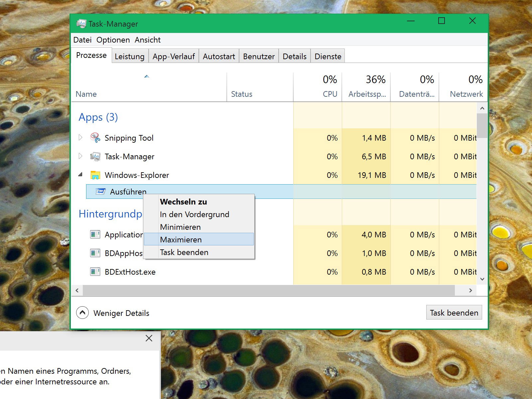Click the Weniger Details circle arrow icon
The width and height of the screenshot is (532, 399).
pyautogui.click(x=82, y=313)
